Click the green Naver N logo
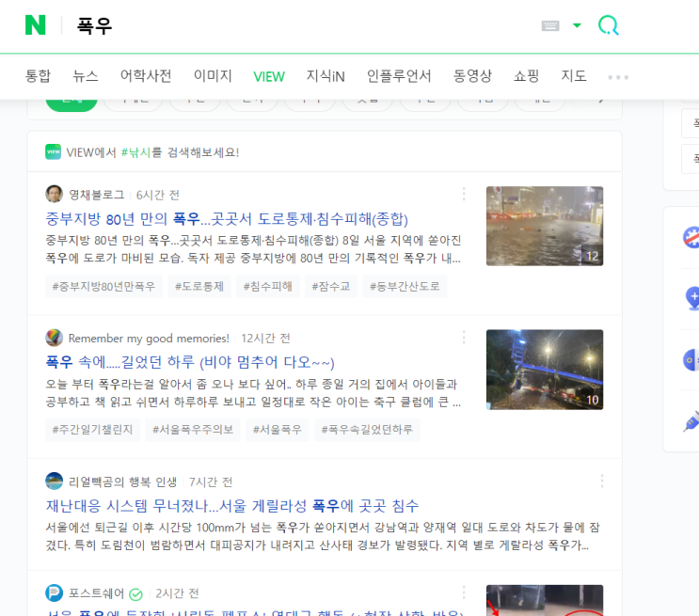This screenshot has height=616, width=699. tap(35, 25)
